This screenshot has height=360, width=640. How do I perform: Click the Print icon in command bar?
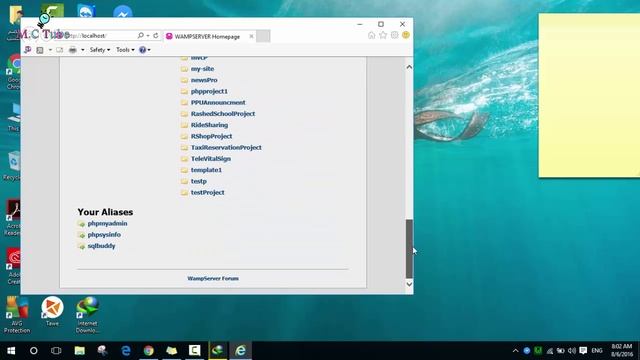click(x=73, y=50)
